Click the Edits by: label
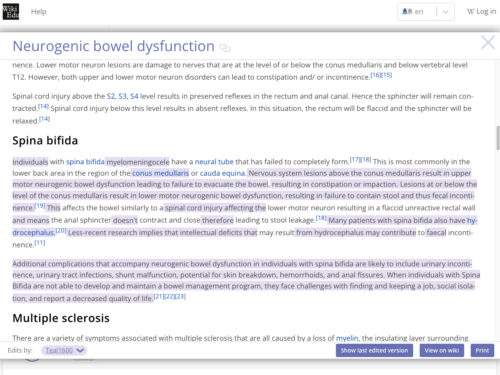The width and height of the screenshot is (500, 375). 20,350
